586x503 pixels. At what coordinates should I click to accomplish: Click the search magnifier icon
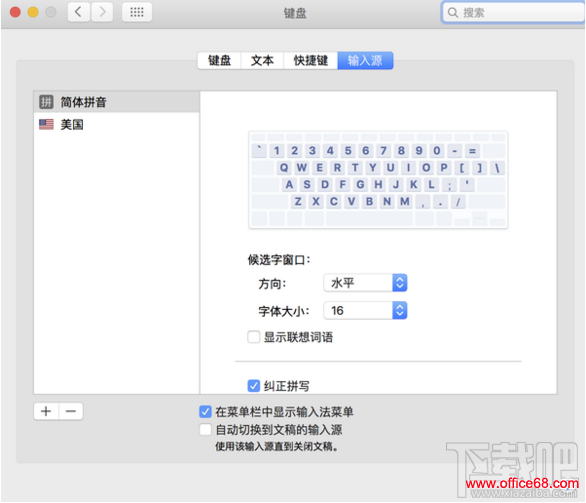453,13
